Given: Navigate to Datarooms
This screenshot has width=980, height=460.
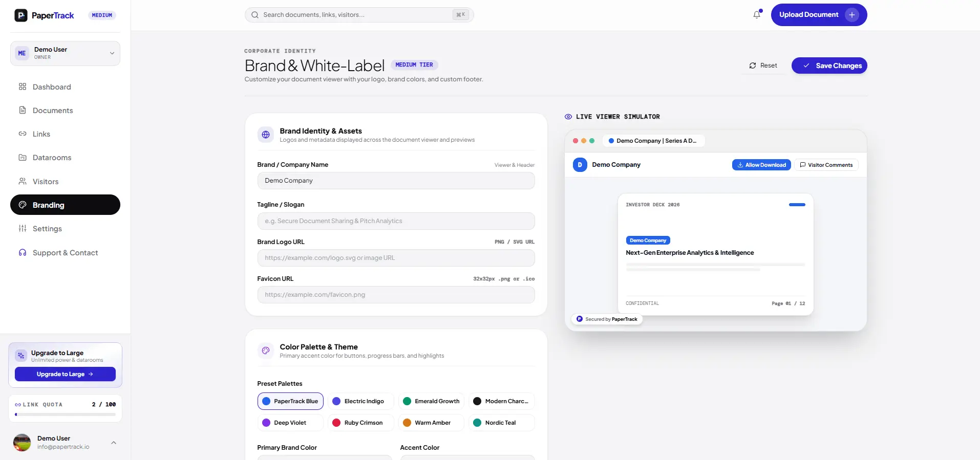Looking at the screenshot, I should coord(66,158).
